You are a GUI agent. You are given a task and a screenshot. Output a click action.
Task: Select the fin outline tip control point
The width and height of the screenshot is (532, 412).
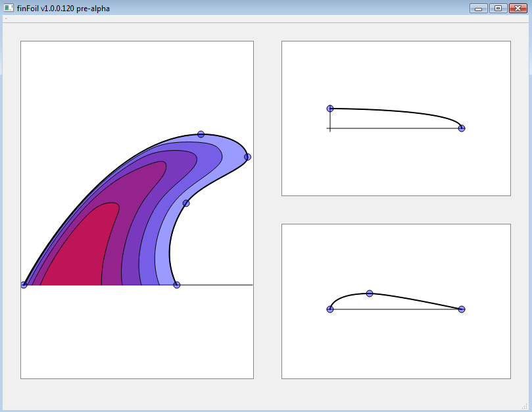tap(201, 134)
